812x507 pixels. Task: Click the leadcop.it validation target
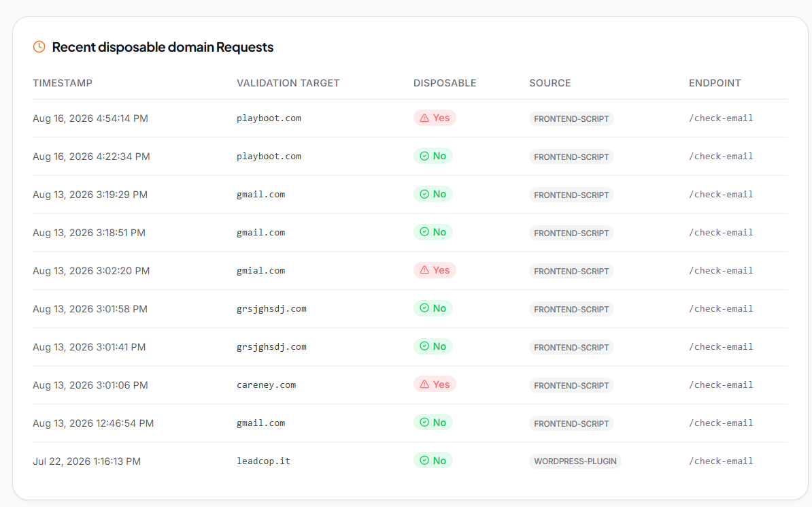coord(264,461)
